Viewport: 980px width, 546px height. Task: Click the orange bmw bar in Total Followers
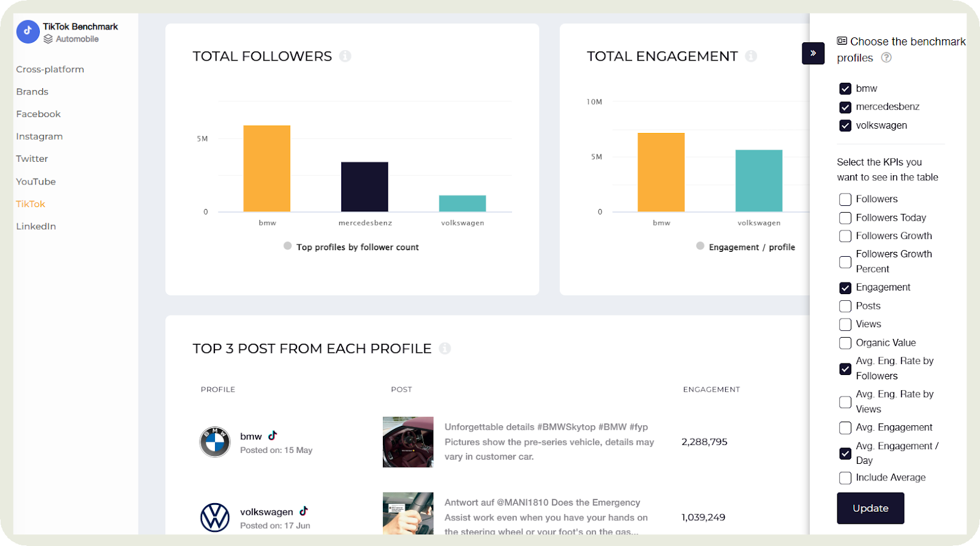coord(267,169)
